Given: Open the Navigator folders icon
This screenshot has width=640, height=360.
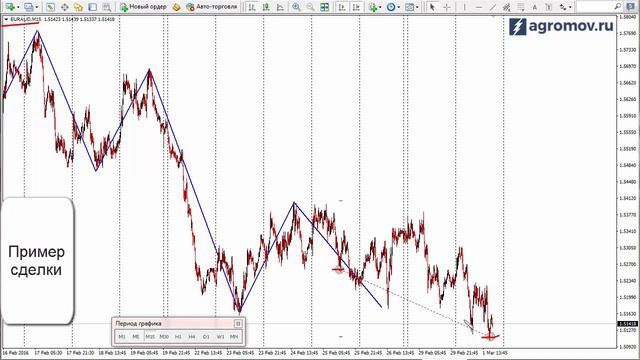Looking at the screenshot, I should (x=78, y=7).
